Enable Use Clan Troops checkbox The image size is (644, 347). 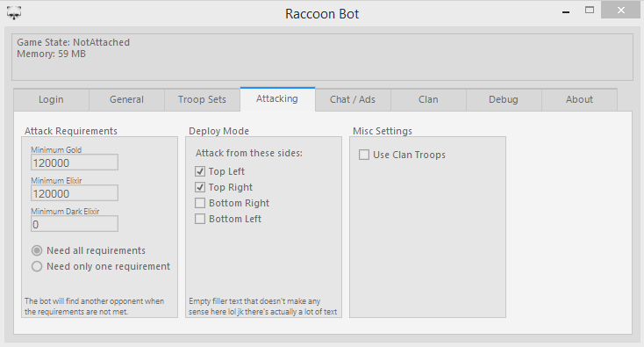[x=364, y=155]
